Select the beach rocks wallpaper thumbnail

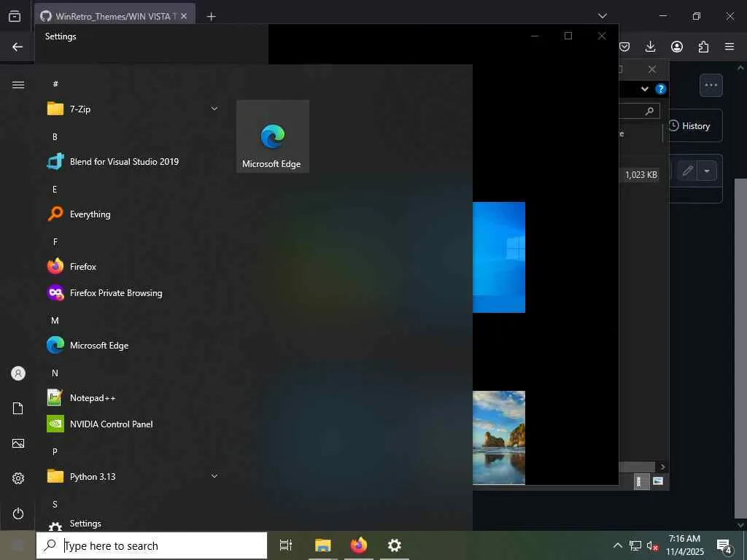(499, 437)
